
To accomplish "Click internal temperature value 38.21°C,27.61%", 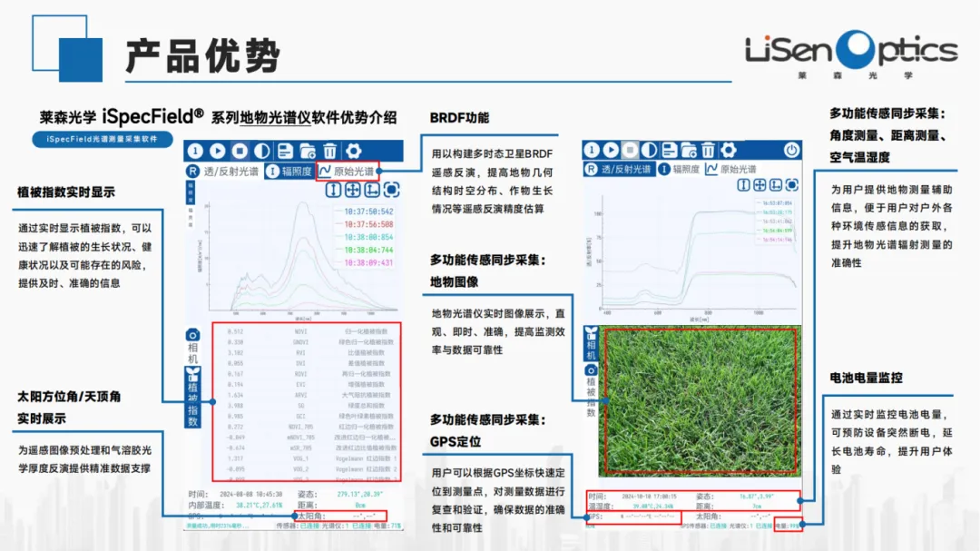I will point(260,505).
